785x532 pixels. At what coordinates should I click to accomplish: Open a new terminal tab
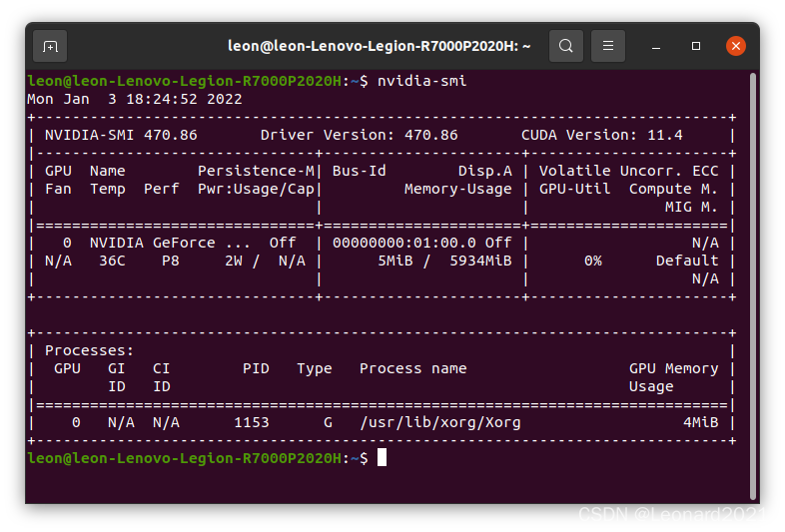pos(50,46)
